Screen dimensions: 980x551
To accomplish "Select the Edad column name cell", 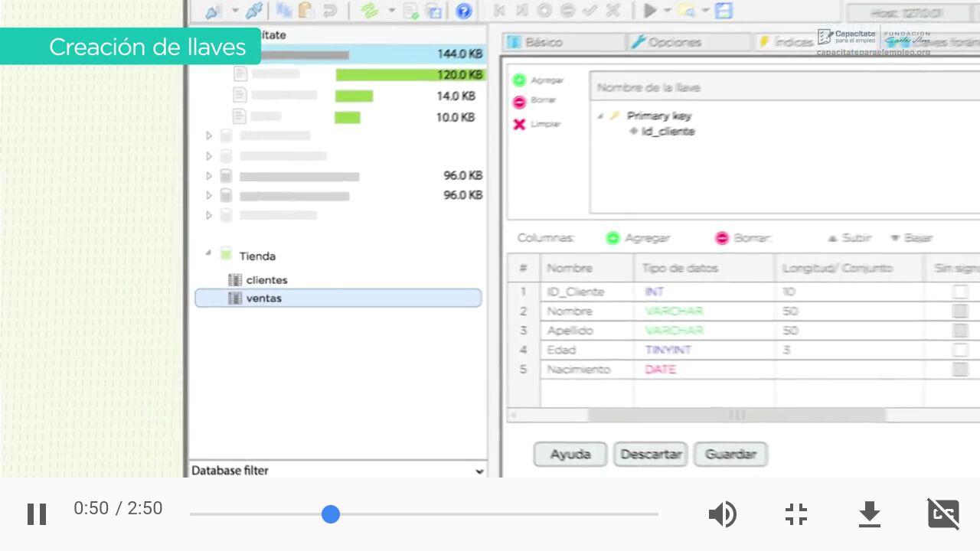I will pos(587,350).
